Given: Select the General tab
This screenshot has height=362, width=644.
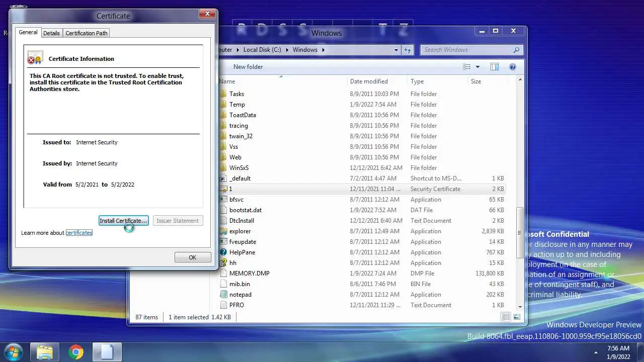Looking at the screenshot, I should pyautogui.click(x=28, y=32).
